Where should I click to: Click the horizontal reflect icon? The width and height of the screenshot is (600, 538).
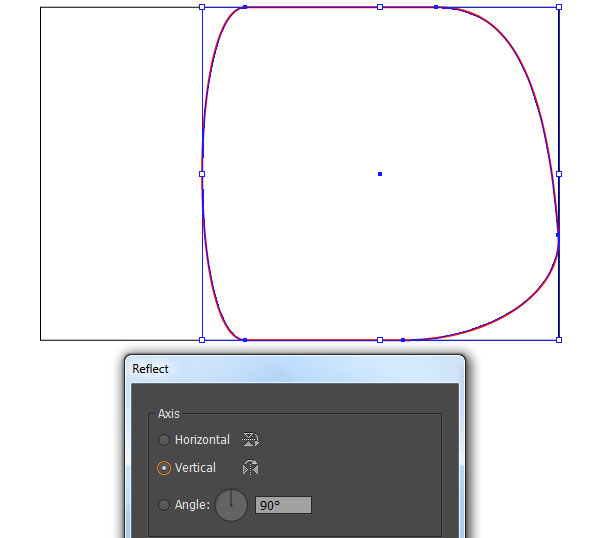click(251, 439)
